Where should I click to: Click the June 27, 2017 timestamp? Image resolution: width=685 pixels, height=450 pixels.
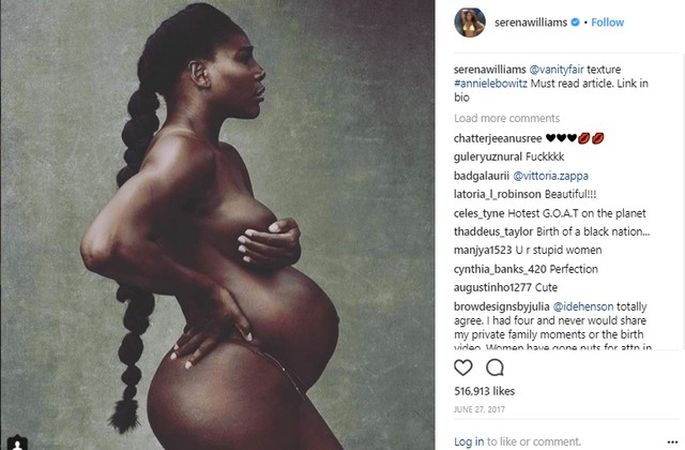point(479,410)
